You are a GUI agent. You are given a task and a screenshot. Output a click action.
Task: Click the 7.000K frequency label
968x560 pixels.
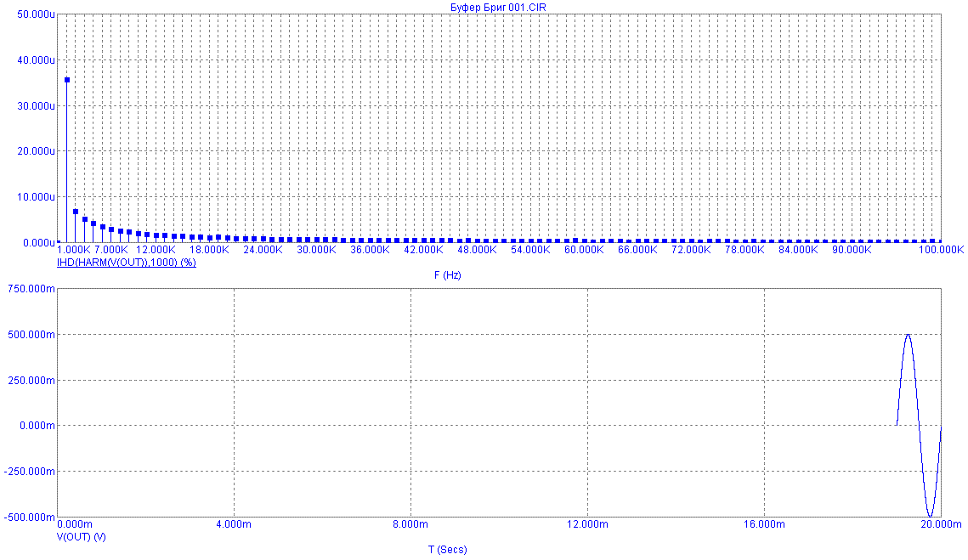111,250
